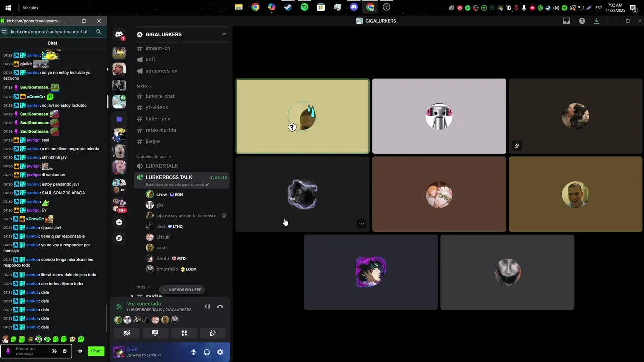Collapse the Canales de voz category
This screenshot has height=362, width=644.
pyautogui.click(x=153, y=157)
